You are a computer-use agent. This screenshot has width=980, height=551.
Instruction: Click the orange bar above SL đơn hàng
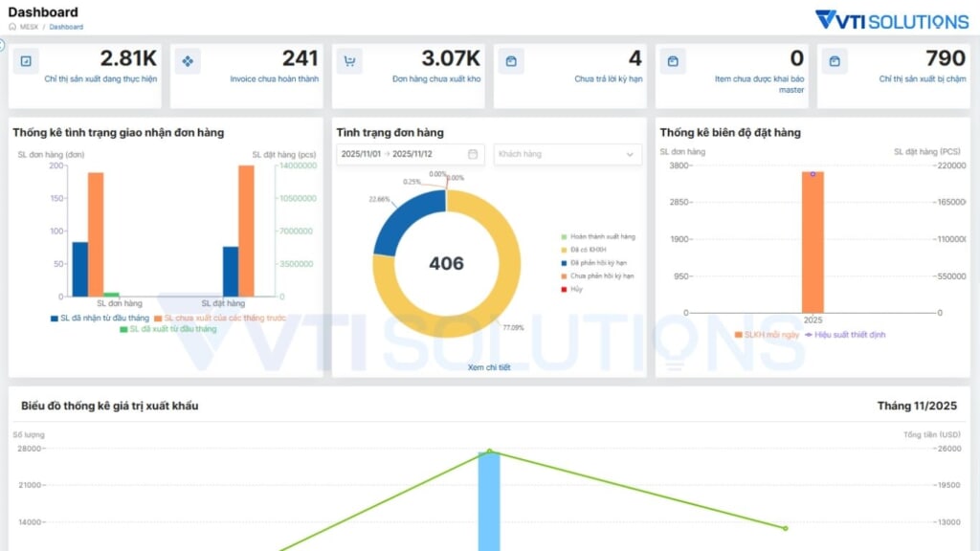pos(96,234)
